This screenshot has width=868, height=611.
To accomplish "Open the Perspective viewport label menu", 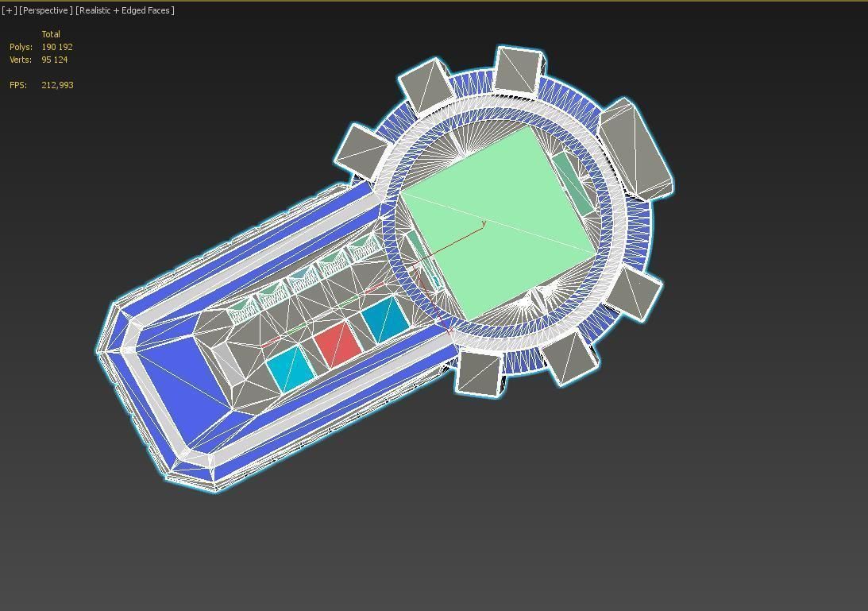I will pos(46,10).
